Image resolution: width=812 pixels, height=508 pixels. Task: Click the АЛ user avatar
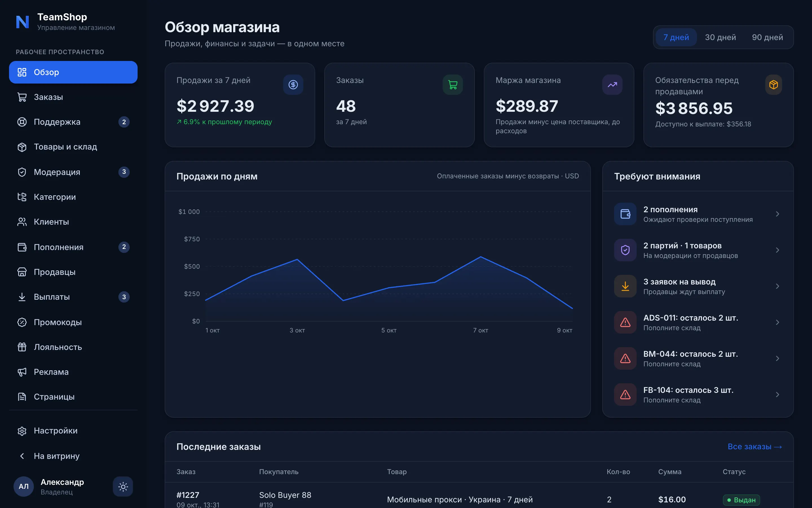(x=23, y=487)
